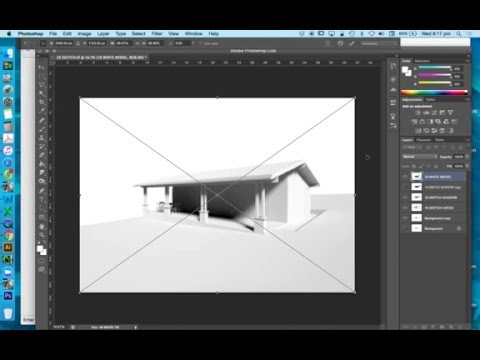
Task: Select the Path Selection tool
Action: tap(42, 208)
